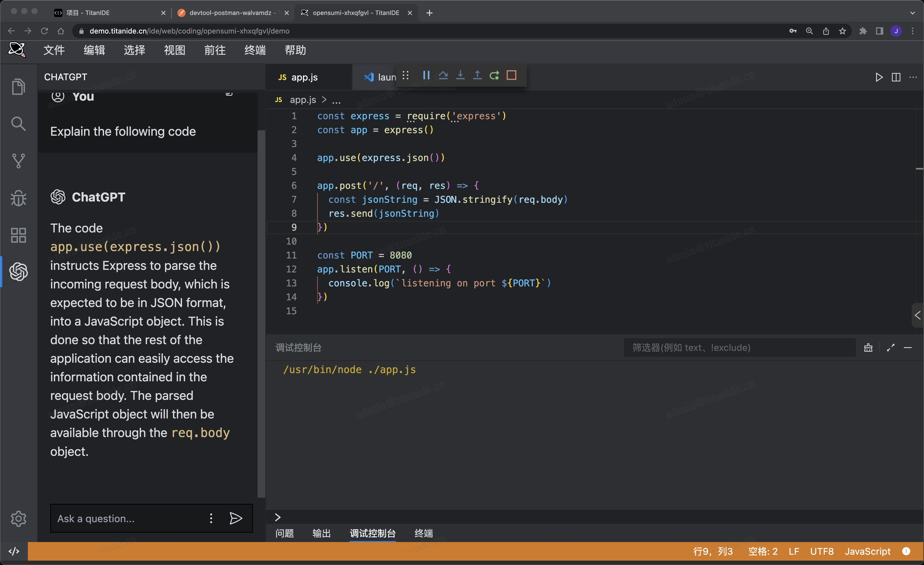Open chat input options three-dot menu
This screenshot has width=924, height=565.
click(x=211, y=519)
